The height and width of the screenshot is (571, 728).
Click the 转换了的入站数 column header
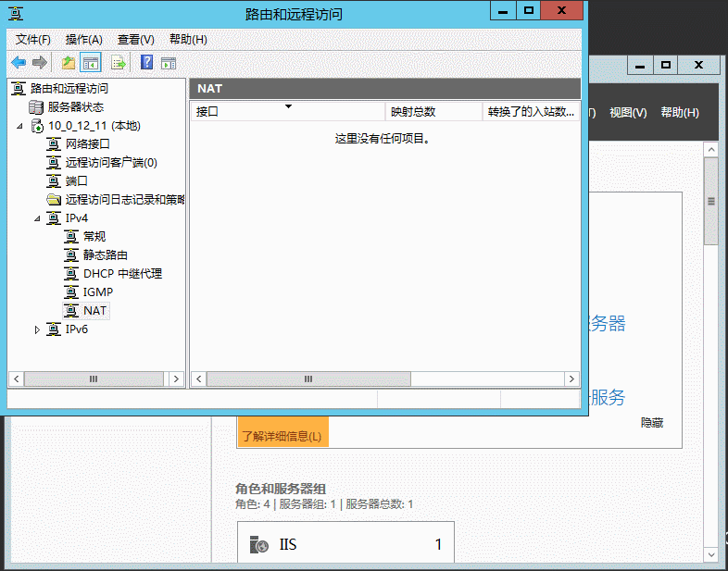click(x=531, y=112)
